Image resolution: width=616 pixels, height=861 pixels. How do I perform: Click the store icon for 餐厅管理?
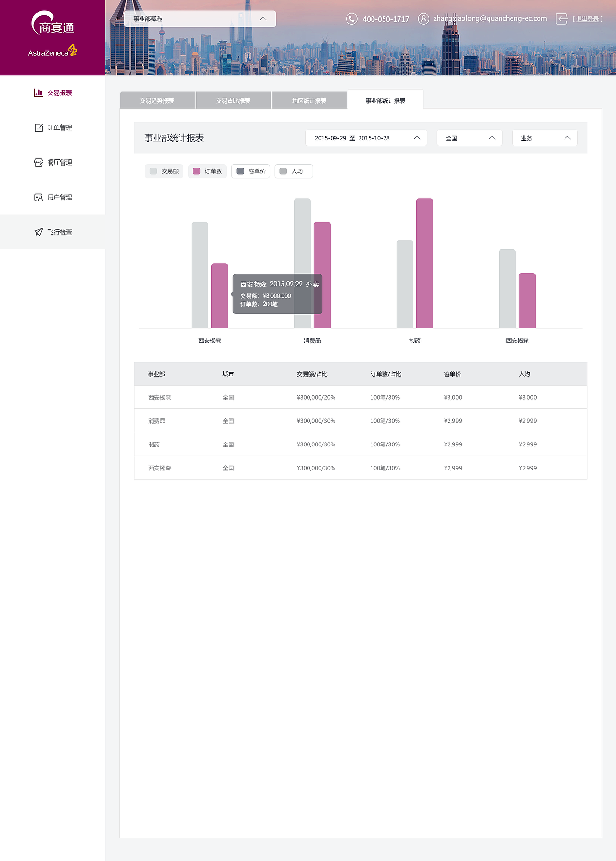pos(38,162)
